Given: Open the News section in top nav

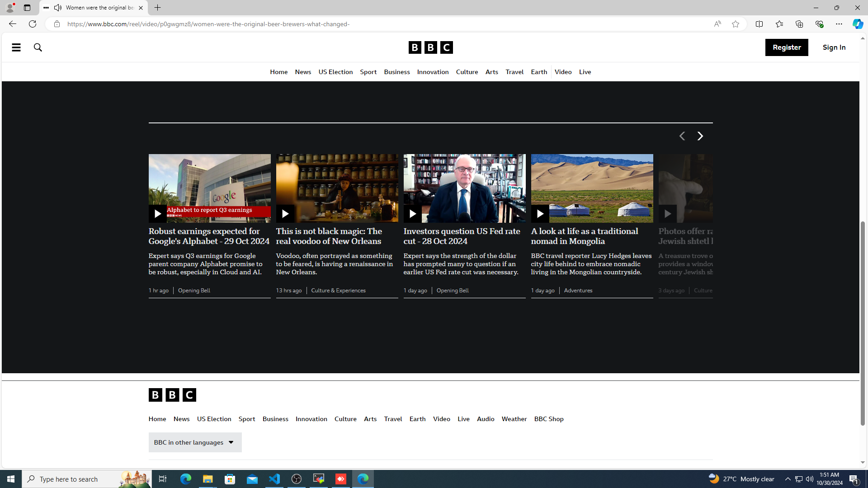Looking at the screenshot, I should (303, 72).
